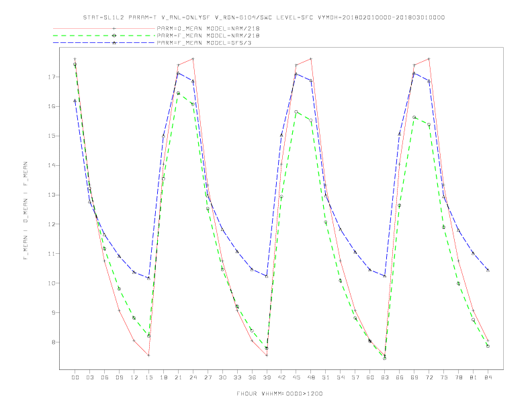Image resolution: width=532 pixels, height=411 pixels.
Task: Click x-axis tick label 42
Action: pos(281,377)
